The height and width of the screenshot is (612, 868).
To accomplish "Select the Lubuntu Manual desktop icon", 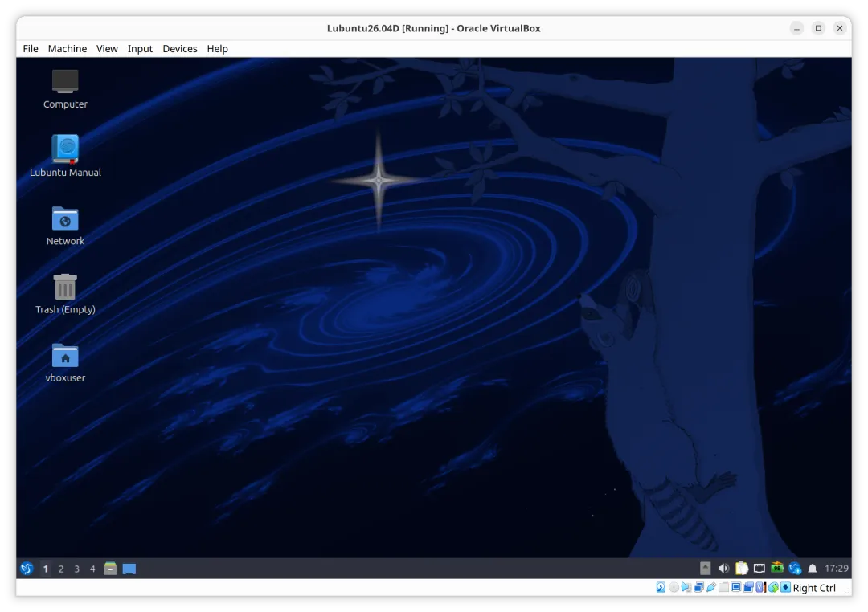I will [65, 156].
